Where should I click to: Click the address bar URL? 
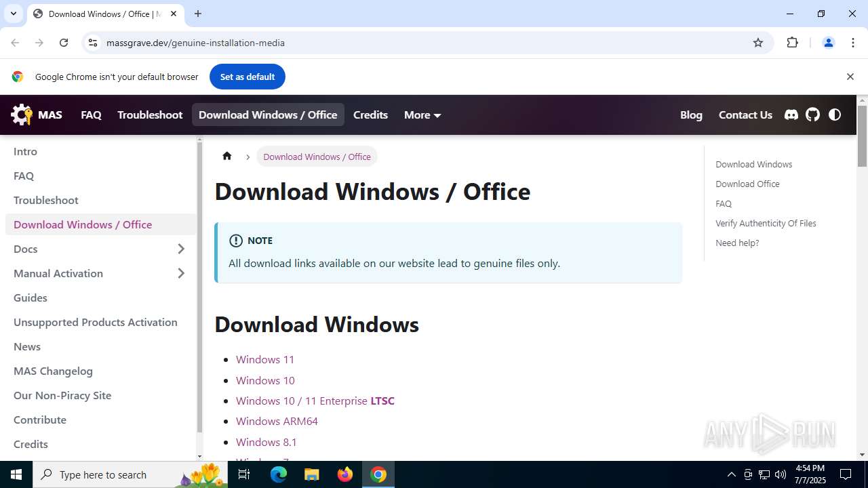(195, 43)
